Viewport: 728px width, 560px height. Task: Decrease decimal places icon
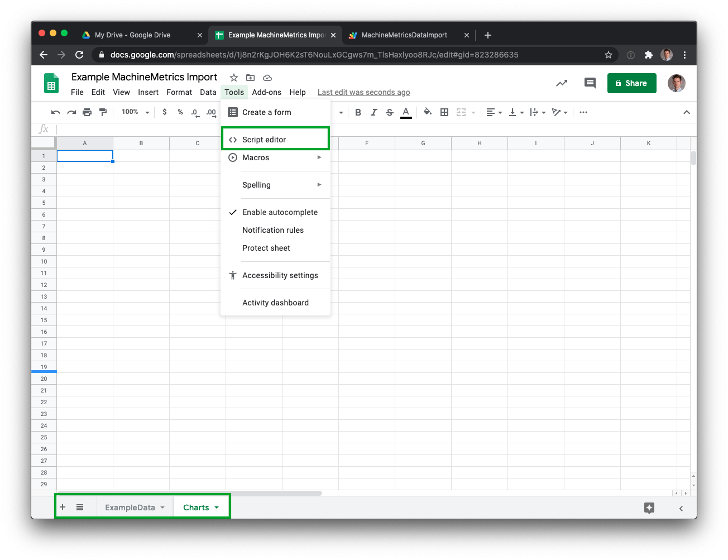pos(195,112)
